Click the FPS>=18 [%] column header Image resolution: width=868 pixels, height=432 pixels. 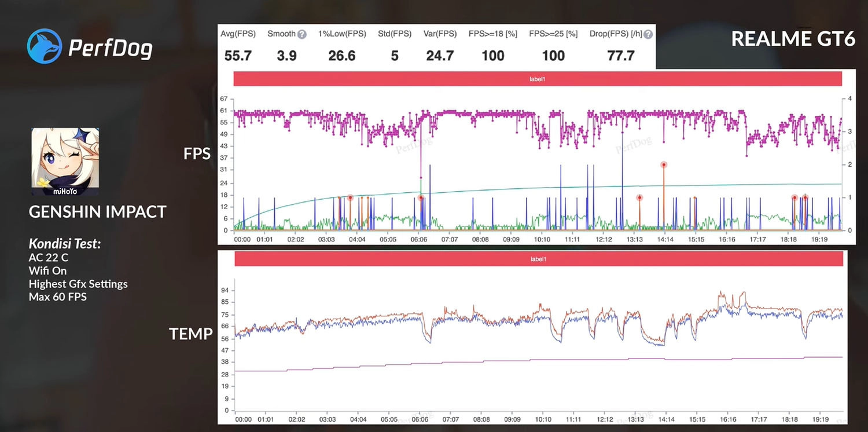[x=493, y=34]
